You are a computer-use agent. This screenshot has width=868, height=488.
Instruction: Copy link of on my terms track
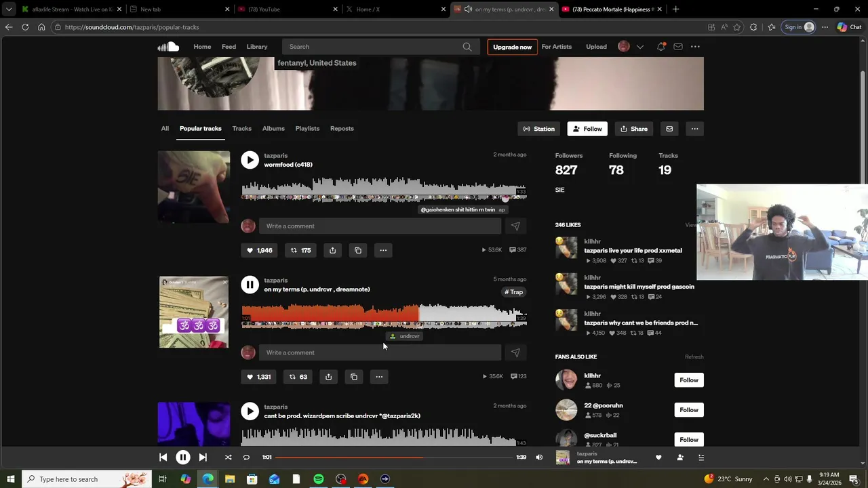pyautogui.click(x=354, y=377)
